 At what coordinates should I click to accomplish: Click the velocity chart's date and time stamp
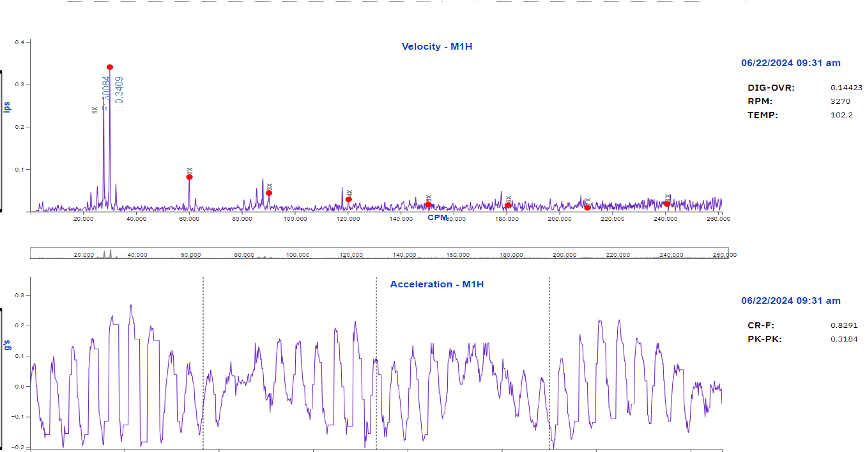pyautogui.click(x=790, y=62)
